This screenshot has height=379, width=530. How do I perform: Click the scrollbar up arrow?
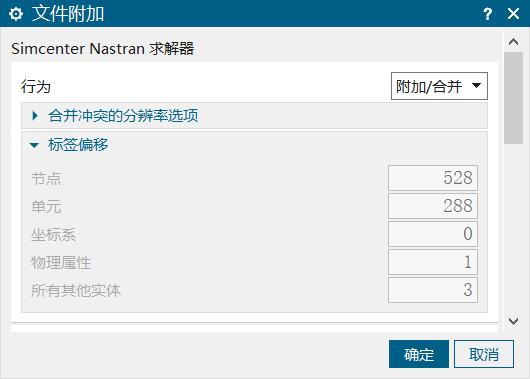pos(513,42)
